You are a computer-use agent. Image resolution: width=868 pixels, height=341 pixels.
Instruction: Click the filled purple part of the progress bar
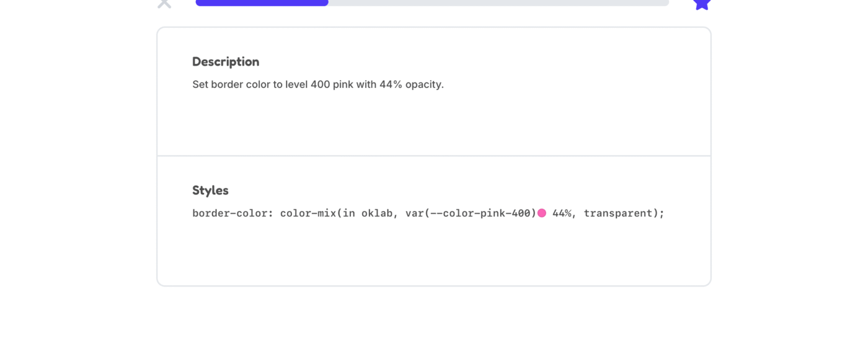pos(262,2)
